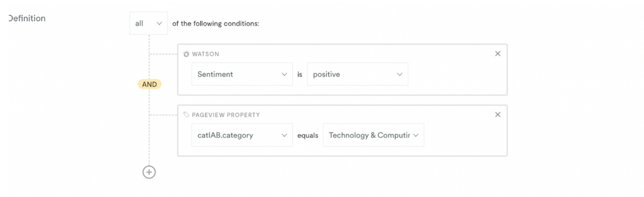Click the chevron arrow in the catIAB.category dropdown
The image size is (644, 197).
284,135
